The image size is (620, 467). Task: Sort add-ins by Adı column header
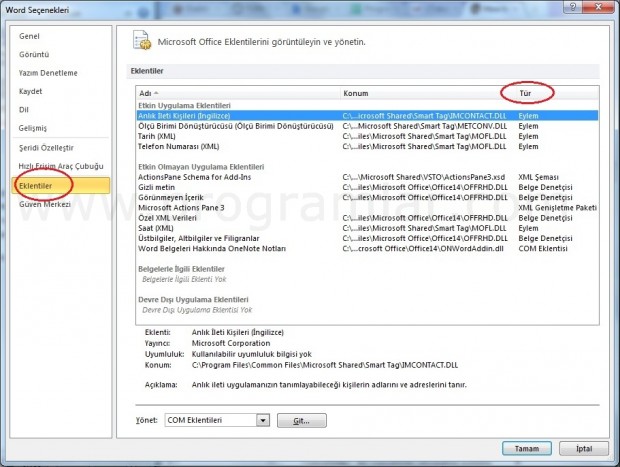pos(238,93)
